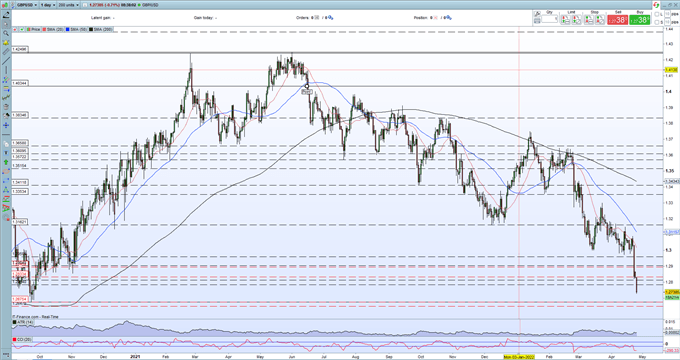The height and width of the screenshot is (360, 680).
Task: Click the 1.38346 horizontal level label
Action: (x=20, y=115)
